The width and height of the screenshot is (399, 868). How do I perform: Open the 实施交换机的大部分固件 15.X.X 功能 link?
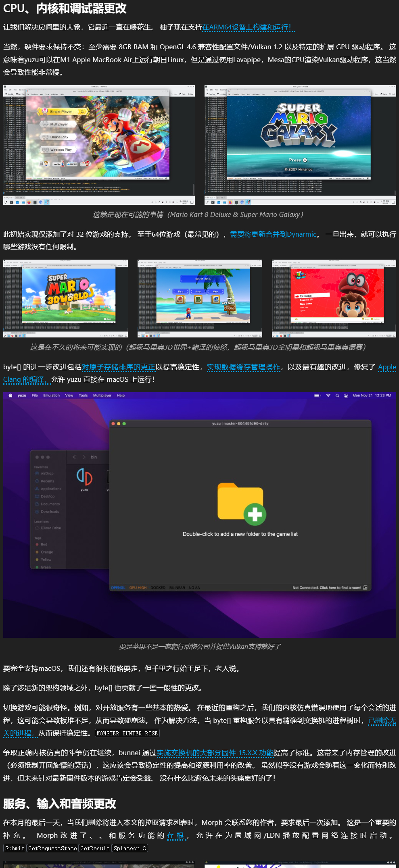coord(215,753)
